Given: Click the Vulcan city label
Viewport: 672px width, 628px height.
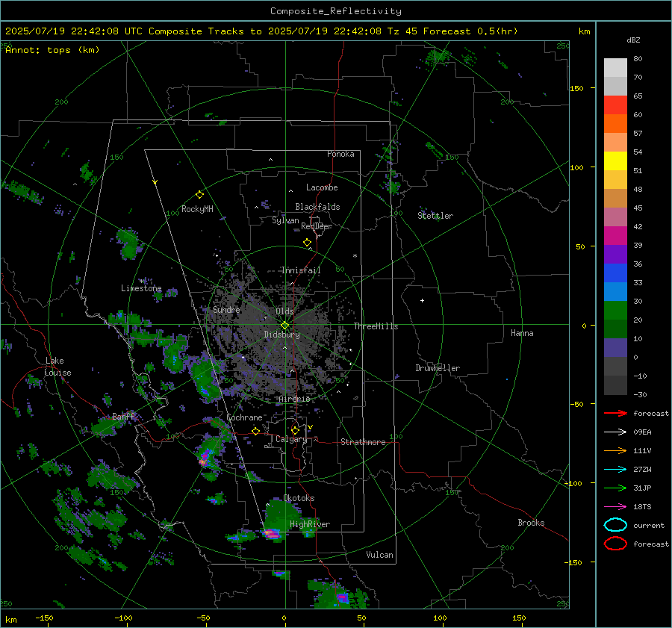Looking at the screenshot, I should 379,555.
